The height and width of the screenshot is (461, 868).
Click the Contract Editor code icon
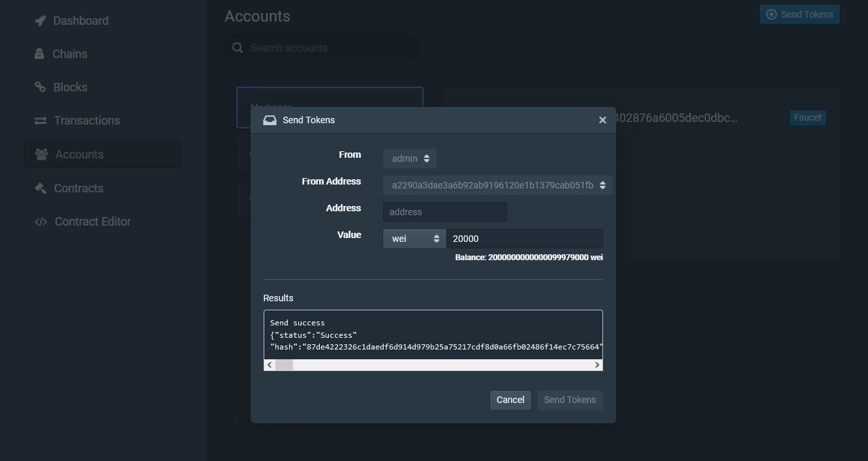pyautogui.click(x=41, y=222)
